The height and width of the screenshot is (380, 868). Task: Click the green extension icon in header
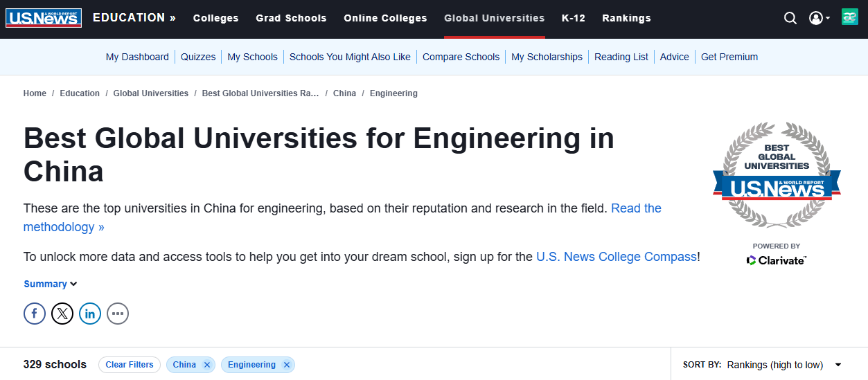point(849,18)
